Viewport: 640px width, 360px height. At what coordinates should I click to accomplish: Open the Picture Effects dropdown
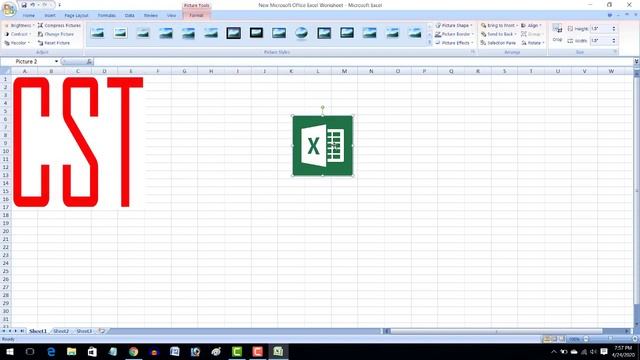point(454,43)
